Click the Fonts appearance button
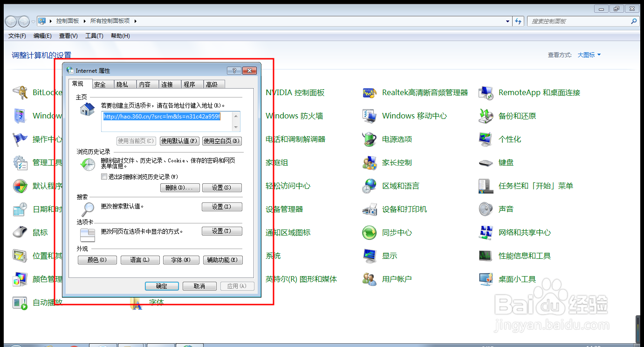 click(x=181, y=260)
